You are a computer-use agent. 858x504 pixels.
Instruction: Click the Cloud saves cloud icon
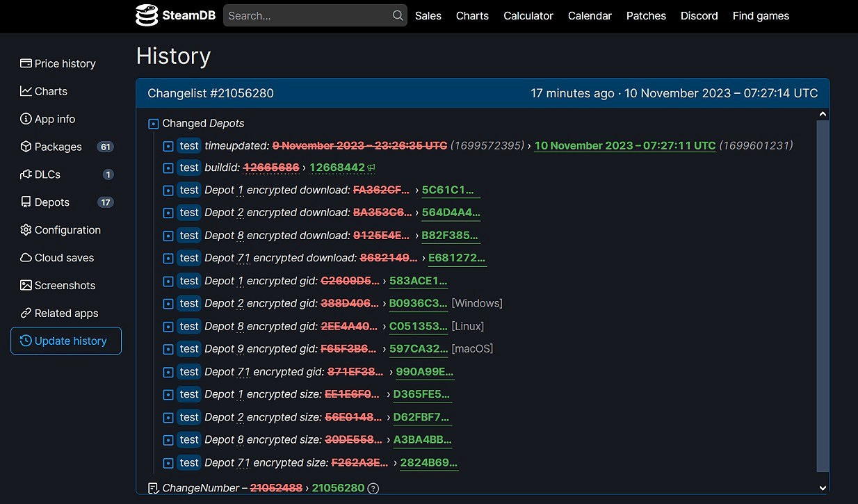pyautogui.click(x=26, y=258)
